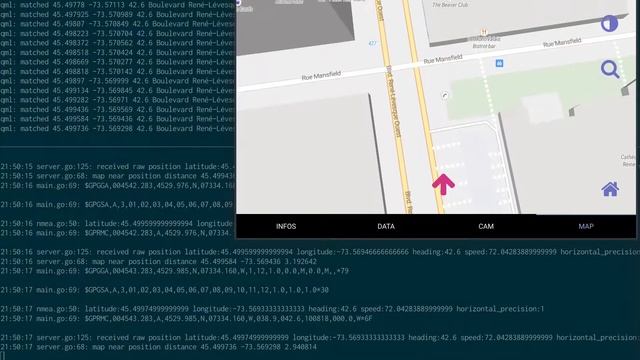Click the 427 route label on map
640x360 pixels.
(372, 43)
